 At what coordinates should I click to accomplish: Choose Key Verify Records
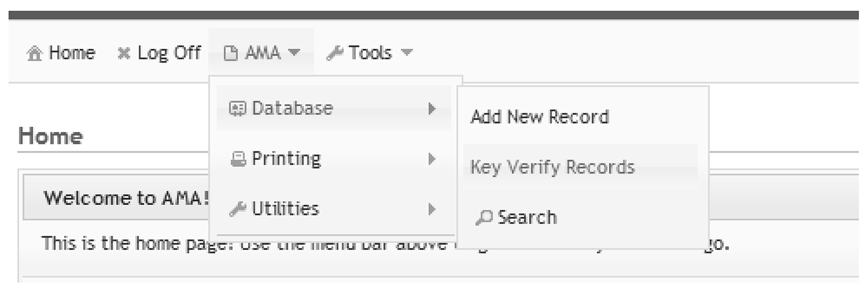click(552, 167)
